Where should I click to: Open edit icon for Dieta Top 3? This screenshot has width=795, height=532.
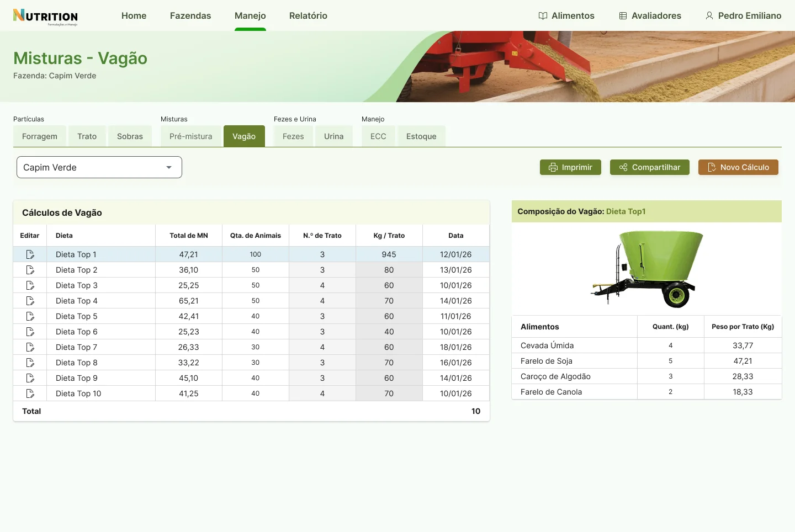click(30, 285)
